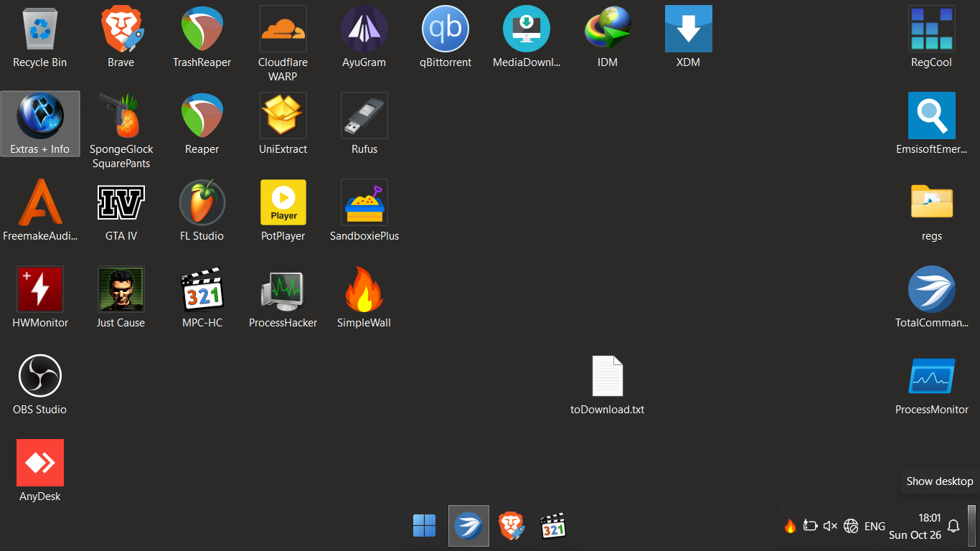980x551 pixels.
Task: Open the Start menu
Action: point(423,525)
